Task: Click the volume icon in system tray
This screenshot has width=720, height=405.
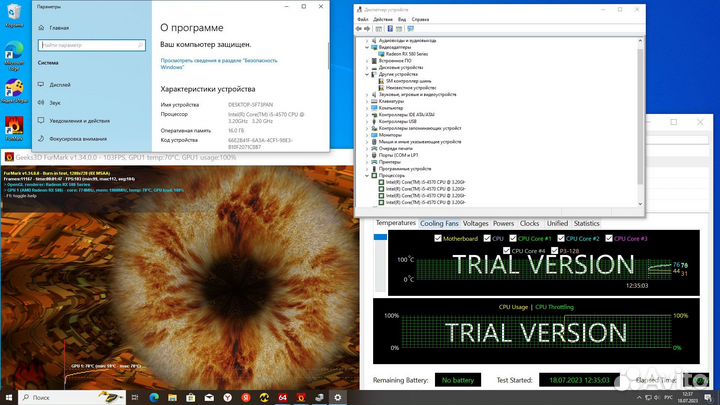Action: click(x=657, y=398)
